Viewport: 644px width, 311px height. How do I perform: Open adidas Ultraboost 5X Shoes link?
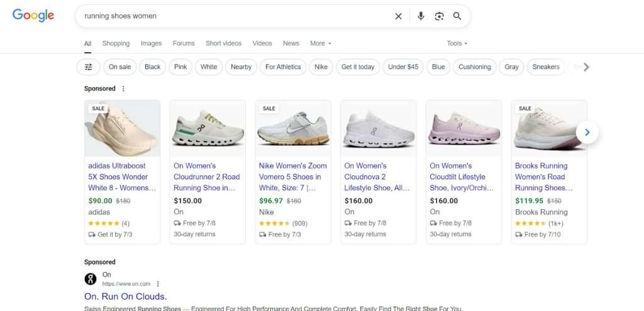(122, 177)
